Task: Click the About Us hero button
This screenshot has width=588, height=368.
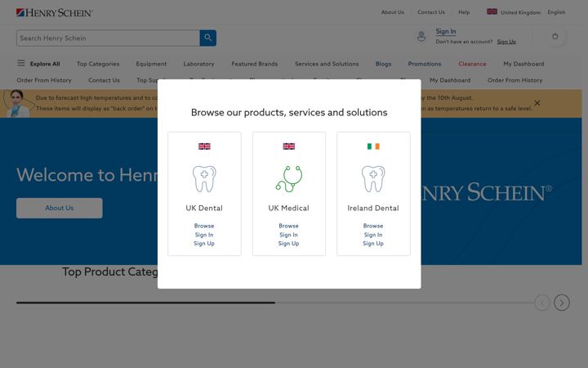Action: tap(60, 208)
